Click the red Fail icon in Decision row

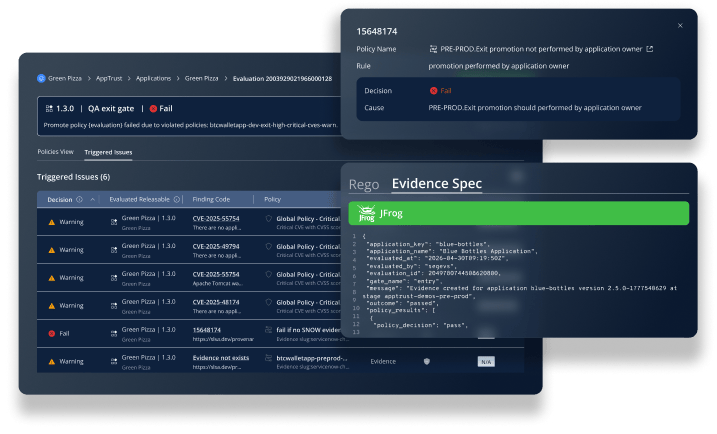(433, 91)
